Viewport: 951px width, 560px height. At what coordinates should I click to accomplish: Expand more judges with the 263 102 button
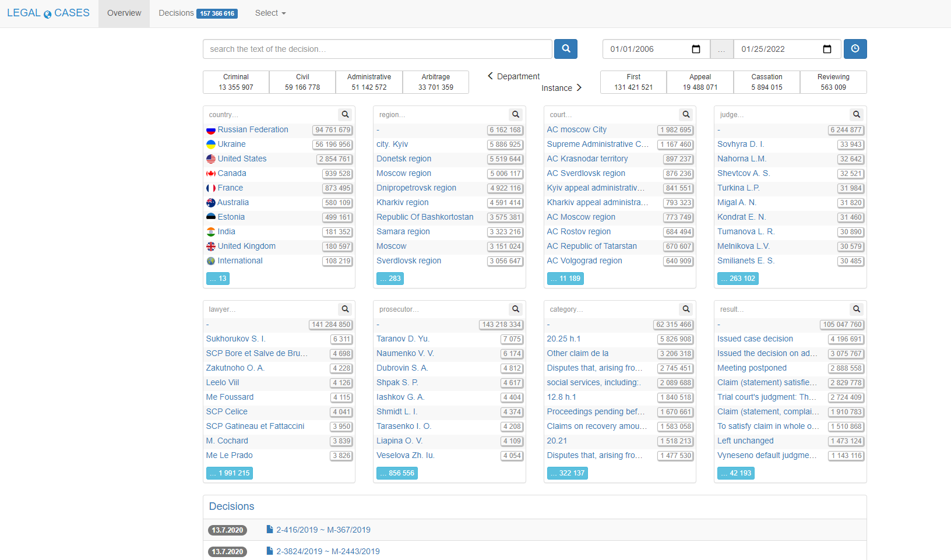coord(738,279)
